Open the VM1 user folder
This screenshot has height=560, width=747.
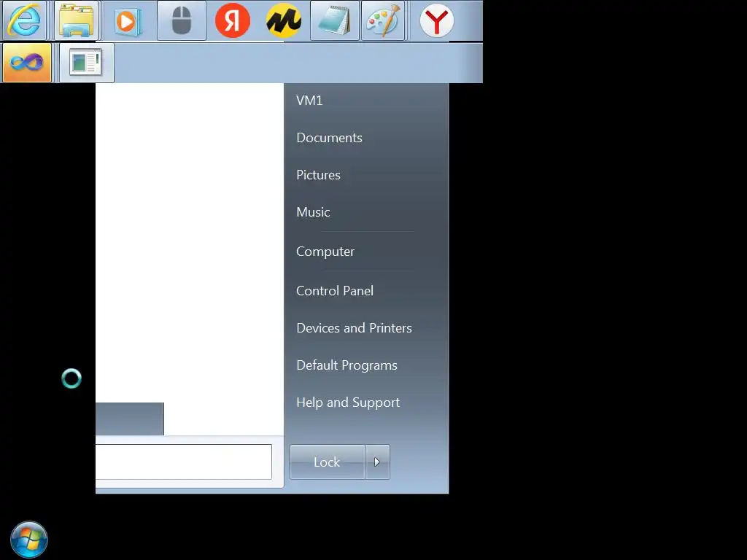(x=309, y=101)
